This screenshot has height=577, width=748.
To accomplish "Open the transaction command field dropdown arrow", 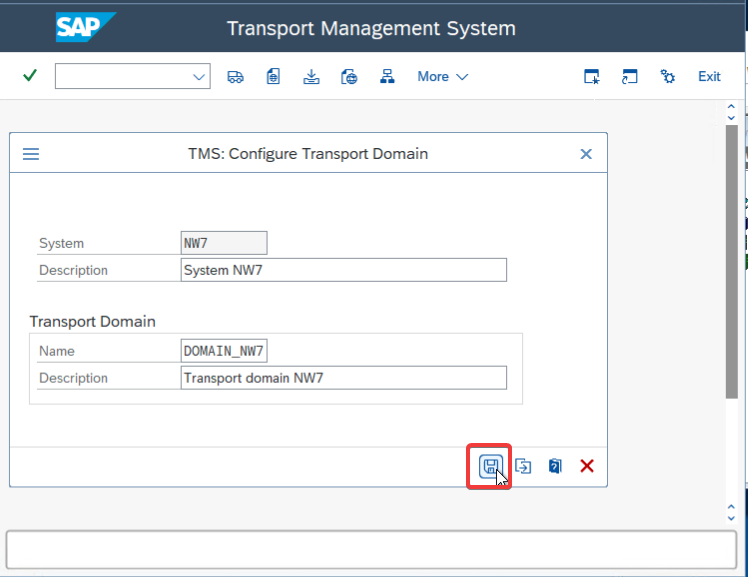I will click(198, 77).
